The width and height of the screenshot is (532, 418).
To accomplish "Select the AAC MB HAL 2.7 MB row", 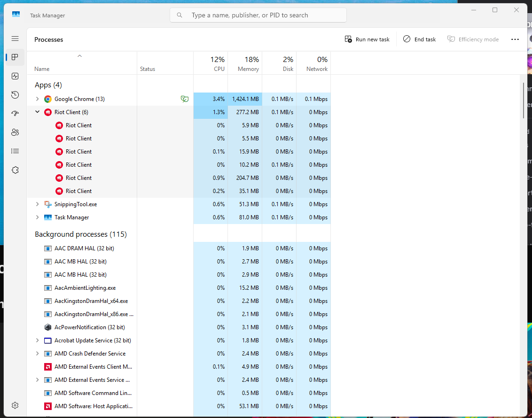I will [179, 262].
